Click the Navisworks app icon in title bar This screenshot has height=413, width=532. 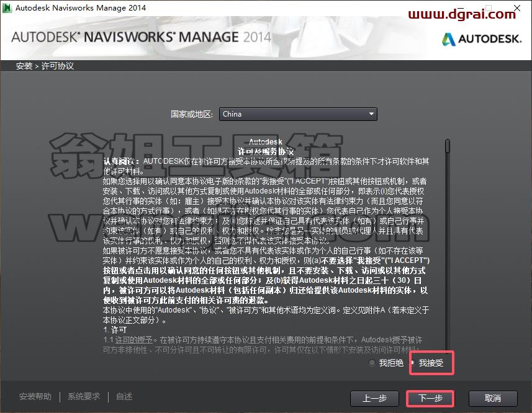[x=7, y=8]
